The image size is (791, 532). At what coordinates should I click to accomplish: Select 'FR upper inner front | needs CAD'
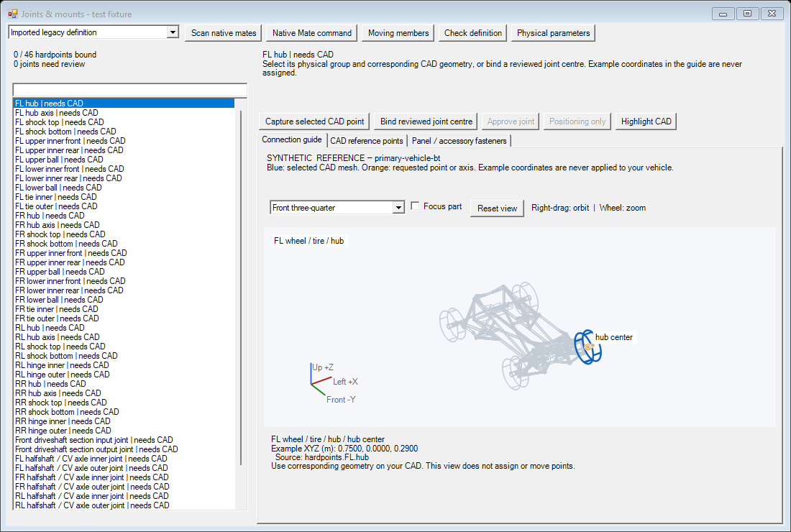(x=124, y=252)
